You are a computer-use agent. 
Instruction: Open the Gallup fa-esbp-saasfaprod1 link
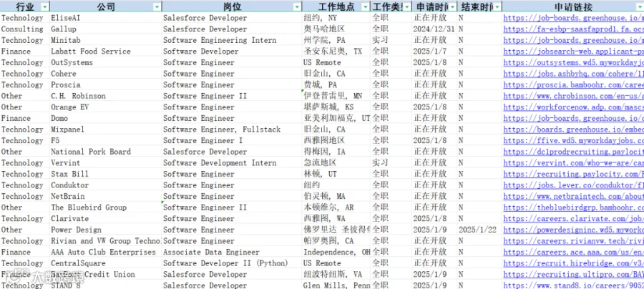[573, 29]
